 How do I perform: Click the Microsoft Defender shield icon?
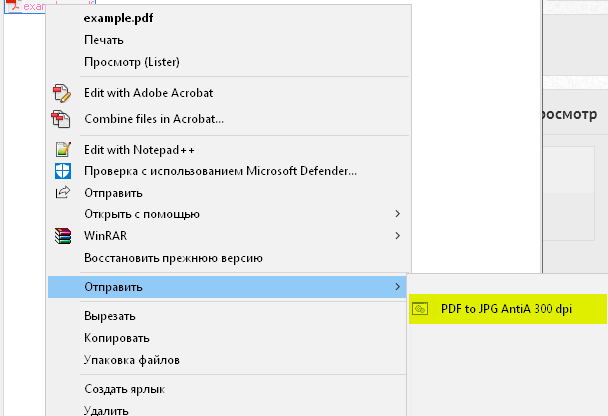[x=63, y=171]
